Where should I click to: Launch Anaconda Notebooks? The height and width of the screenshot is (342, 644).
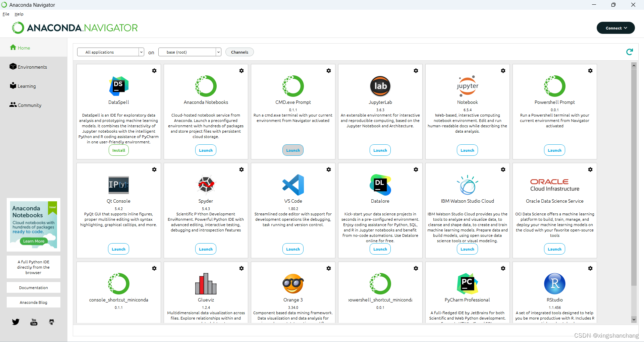(x=206, y=150)
